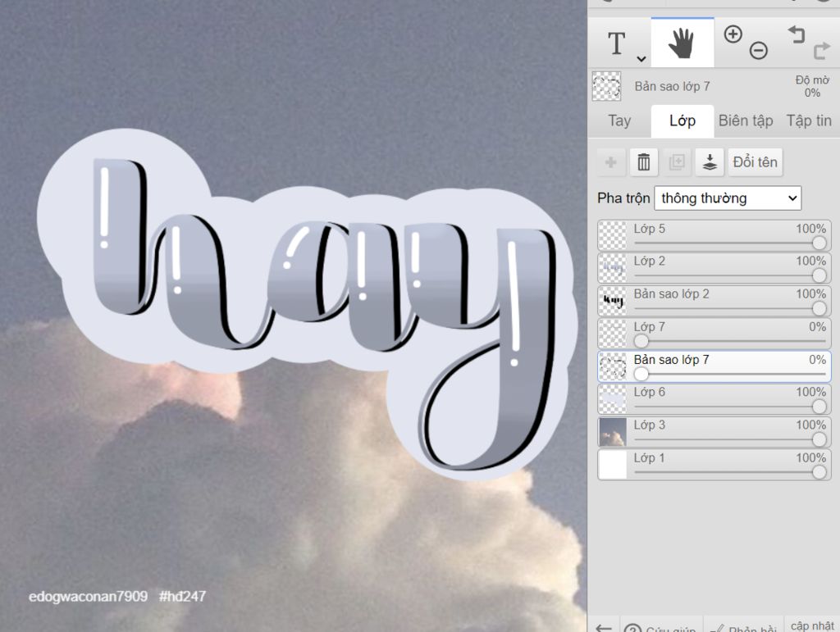Click the Lớp 5 opacity slider handle

point(819,243)
